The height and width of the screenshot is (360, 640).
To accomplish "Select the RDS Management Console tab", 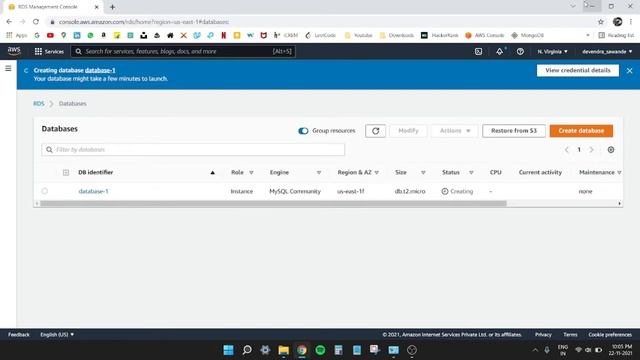I will pos(54,7).
